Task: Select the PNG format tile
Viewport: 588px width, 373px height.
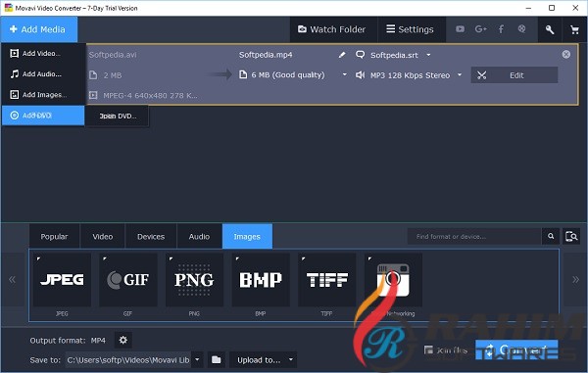Action: [x=194, y=280]
